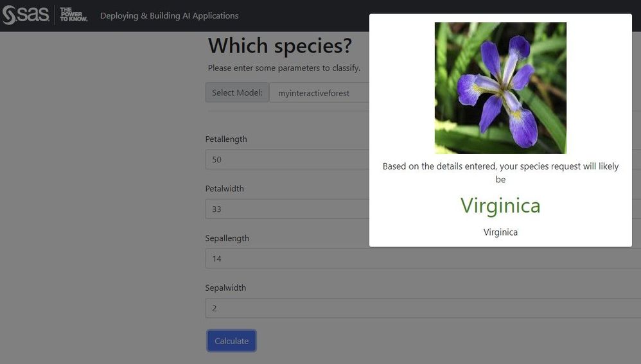
Task: Focus the Petalwidth input showing 33
Action: 286,209
